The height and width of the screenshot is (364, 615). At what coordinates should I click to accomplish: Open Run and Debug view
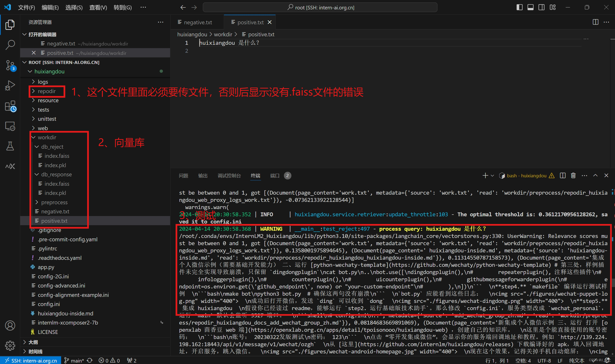[x=10, y=85]
